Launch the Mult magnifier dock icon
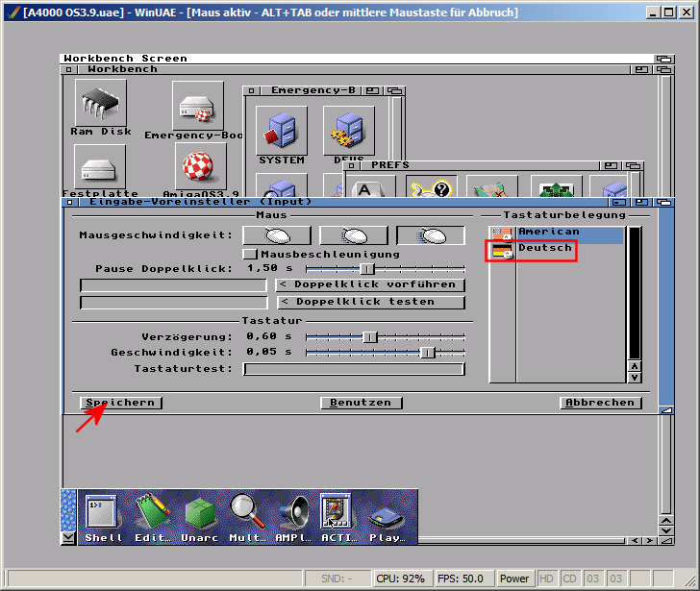 pyautogui.click(x=247, y=518)
